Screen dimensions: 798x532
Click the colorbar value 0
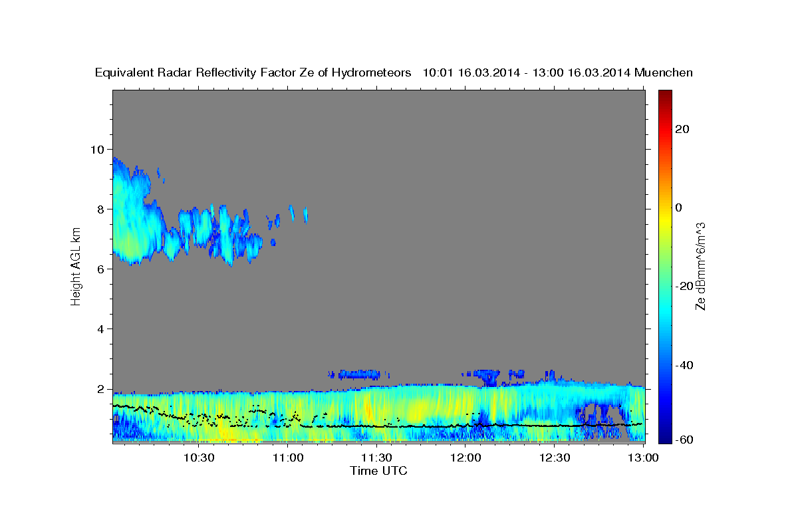click(x=679, y=207)
